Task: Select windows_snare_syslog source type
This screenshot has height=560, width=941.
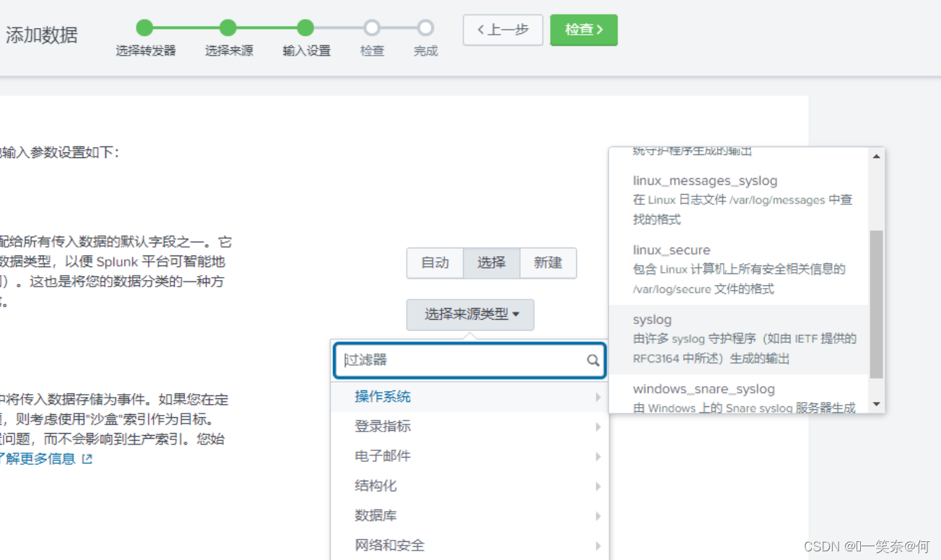Action: (739, 394)
